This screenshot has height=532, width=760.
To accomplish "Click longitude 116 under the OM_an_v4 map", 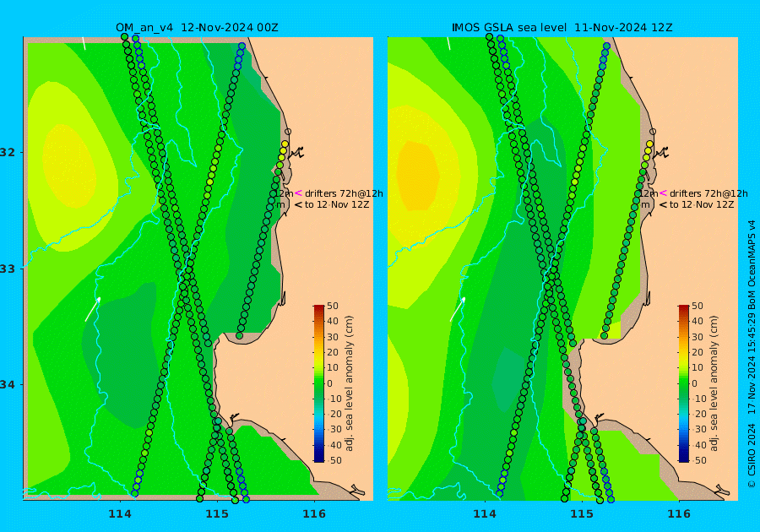I will (314, 514).
